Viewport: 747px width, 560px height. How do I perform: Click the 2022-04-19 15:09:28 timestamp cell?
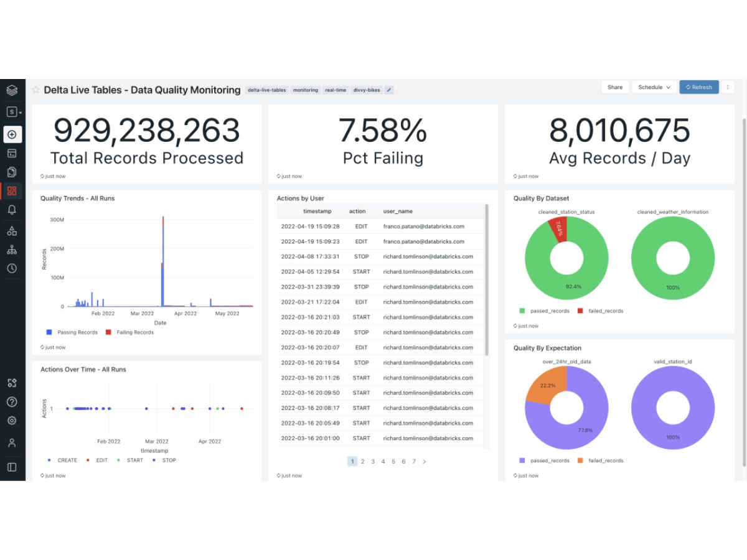(310, 226)
